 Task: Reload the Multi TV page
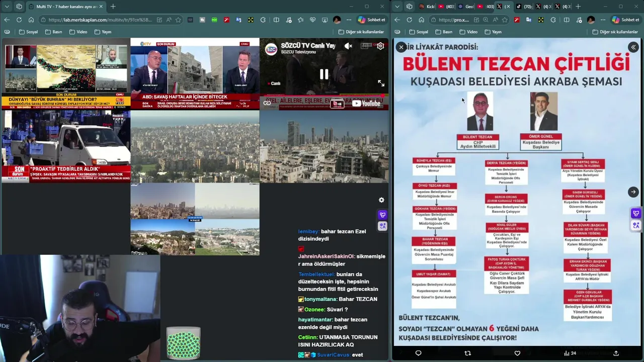click(19, 20)
